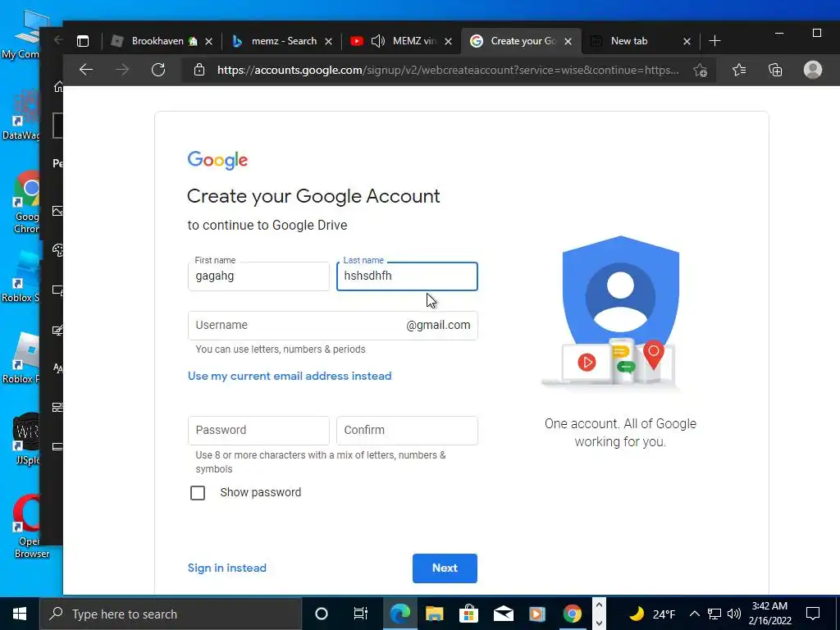Select the Opera Browser desktop icon
This screenshot has height=630, width=840.
pos(25,526)
